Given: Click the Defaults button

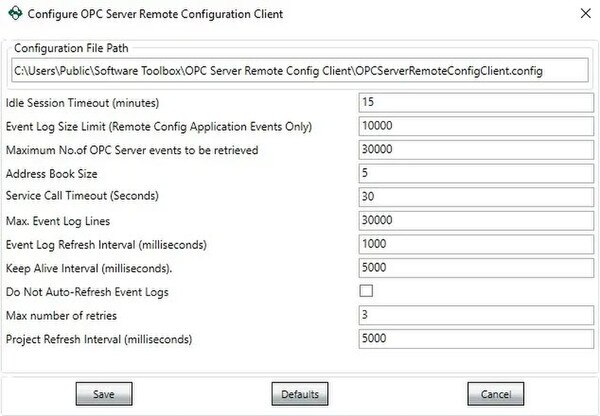Looking at the screenshot, I should pos(300,394).
